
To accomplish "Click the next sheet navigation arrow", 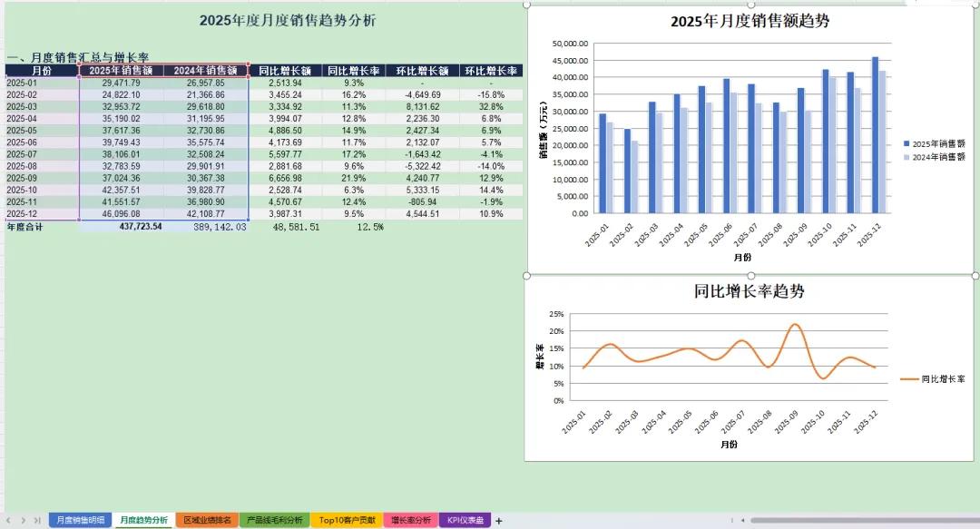I will click(23, 520).
